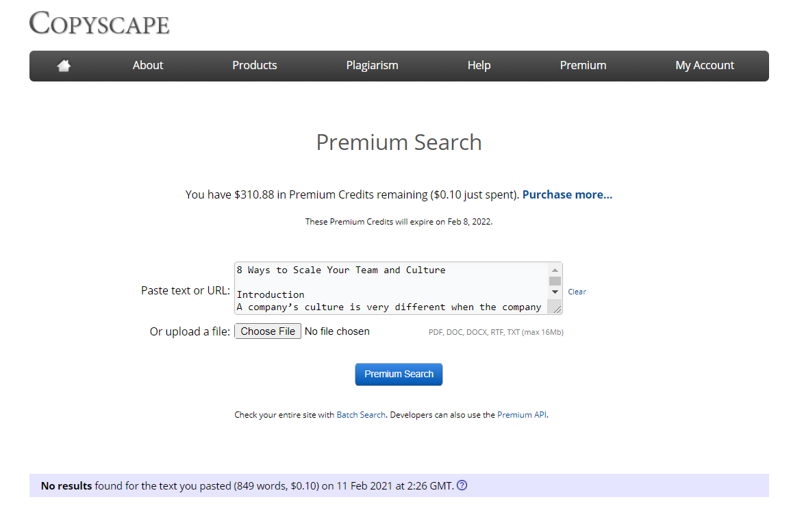This screenshot has width=791, height=532.
Task: Click the text box resize handle corner
Action: pos(556,308)
